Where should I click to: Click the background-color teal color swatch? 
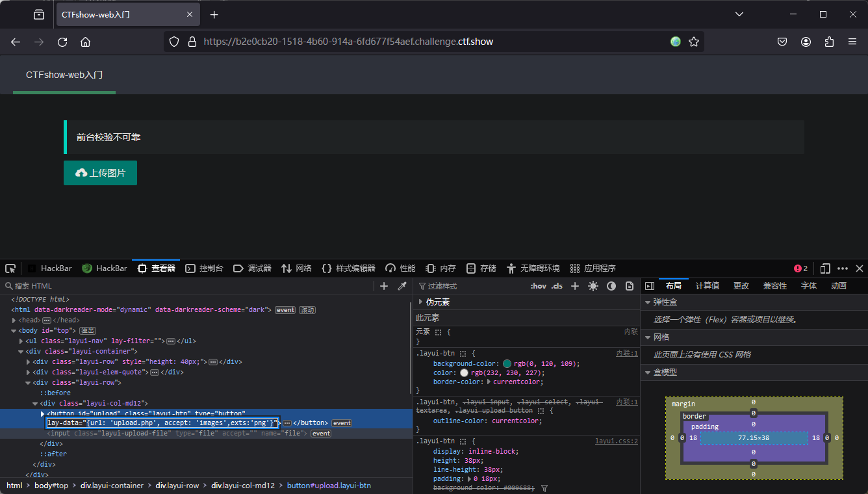point(507,364)
